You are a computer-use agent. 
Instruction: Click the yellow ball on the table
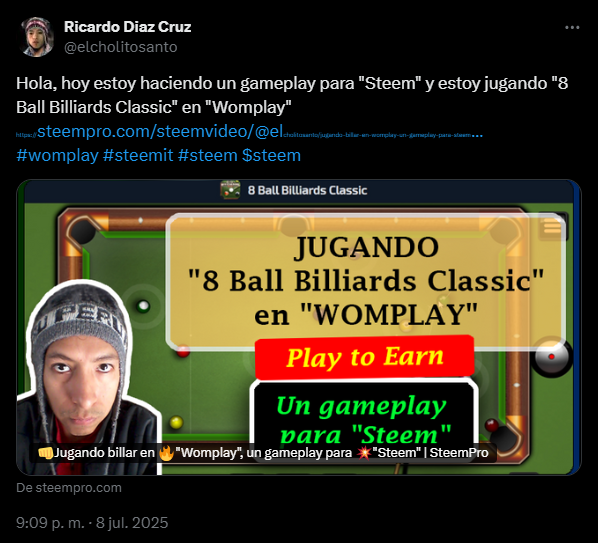176,423
